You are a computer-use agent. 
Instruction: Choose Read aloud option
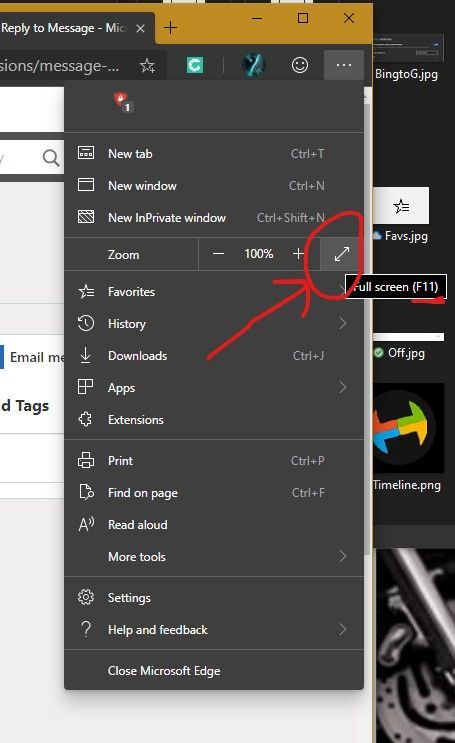tap(214, 525)
